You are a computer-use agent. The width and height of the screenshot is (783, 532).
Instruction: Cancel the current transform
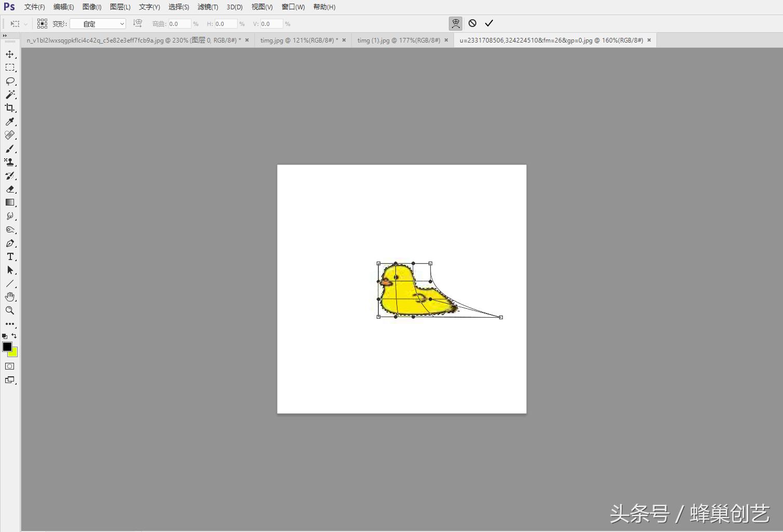tap(472, 23)
